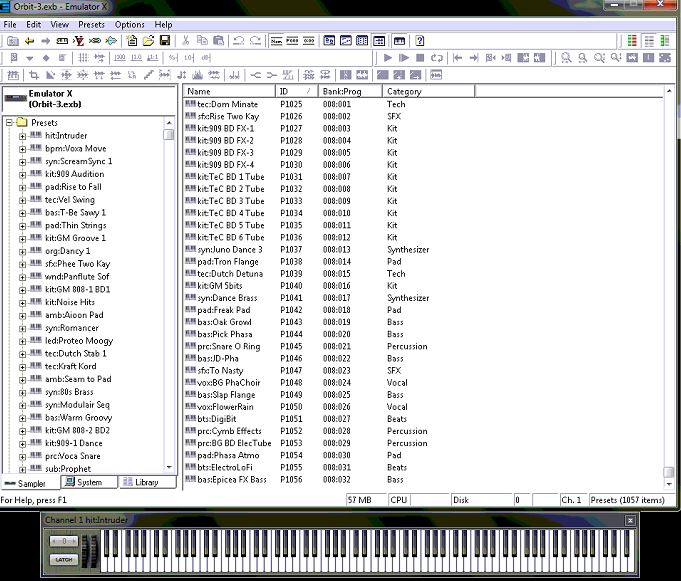Switch to the System tab
Image resolution: width=681 pixels, height=581 pixels.
[89, 482]
